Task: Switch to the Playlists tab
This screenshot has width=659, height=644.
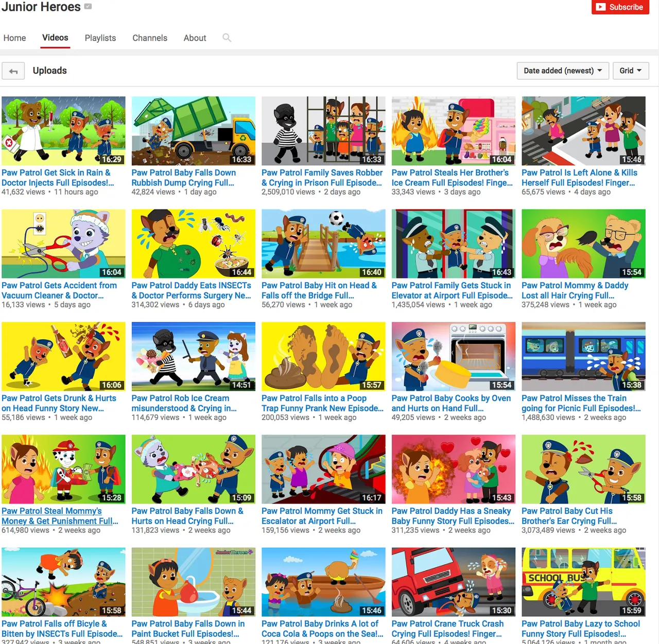Action: point(100,38)
